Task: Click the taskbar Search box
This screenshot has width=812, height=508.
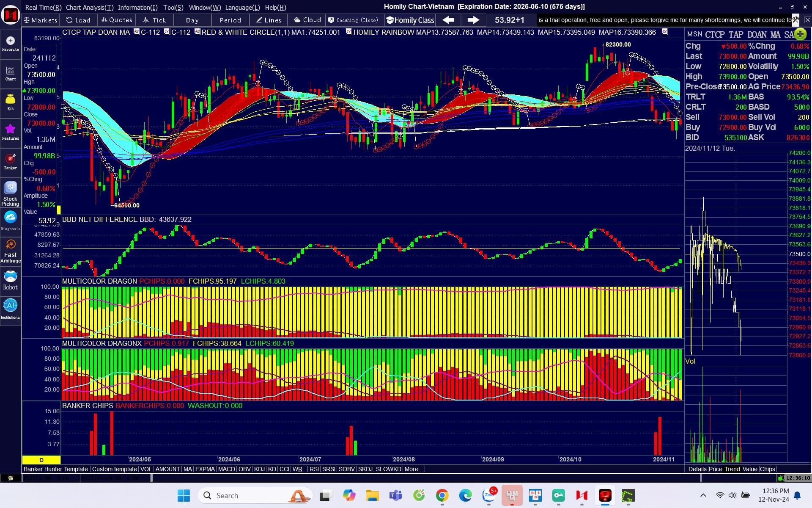Action: tap(255, 495)
